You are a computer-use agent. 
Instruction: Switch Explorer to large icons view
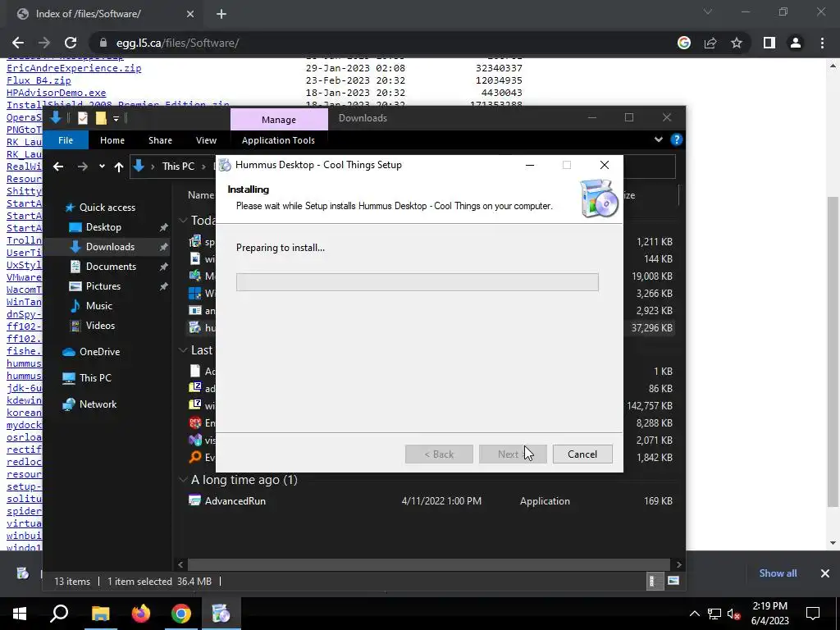coord(673,582)
